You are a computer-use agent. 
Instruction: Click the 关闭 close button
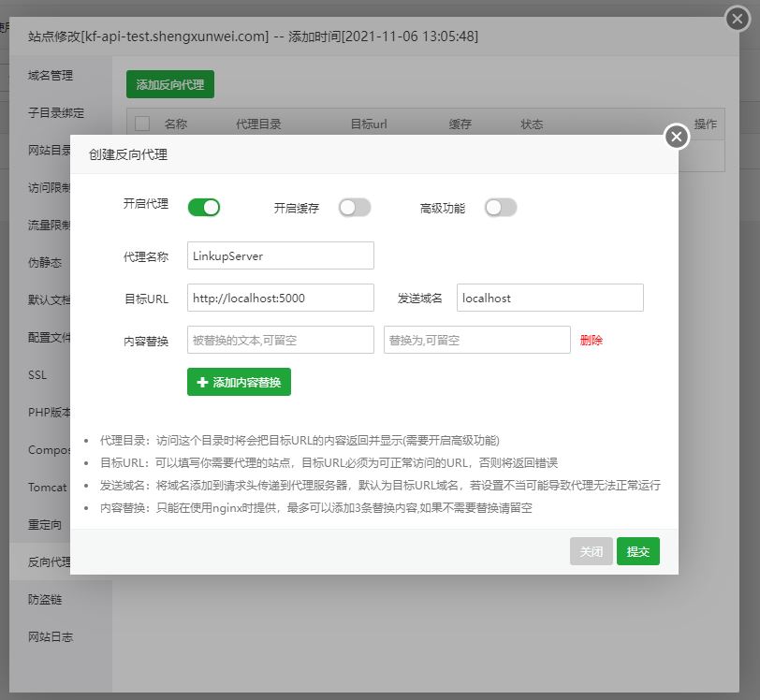point(592,551)
